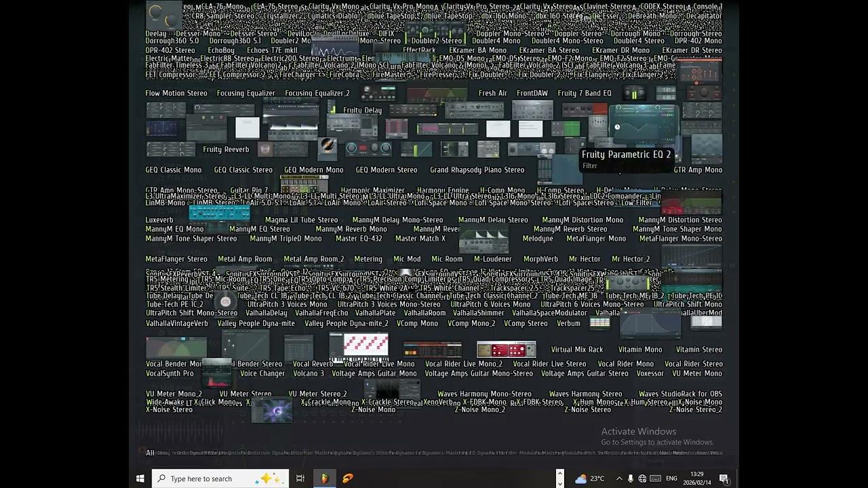Select the Fresh Air plugin
Viewport: 868px width, 488px height.
(493, 93)
